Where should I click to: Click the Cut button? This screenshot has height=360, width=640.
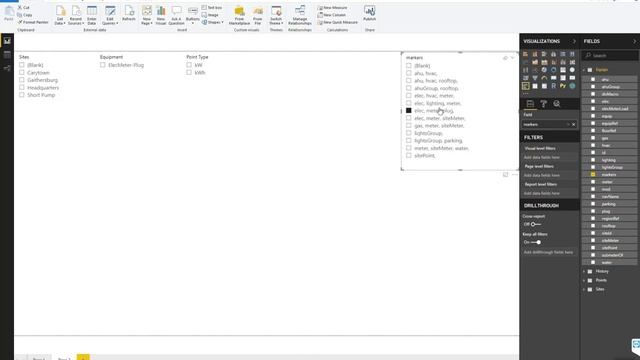(23, 7)
